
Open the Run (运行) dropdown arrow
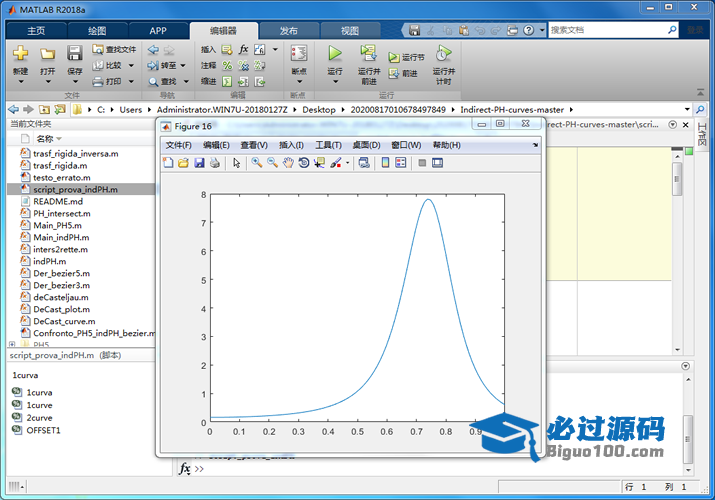(x=335, y=82)
